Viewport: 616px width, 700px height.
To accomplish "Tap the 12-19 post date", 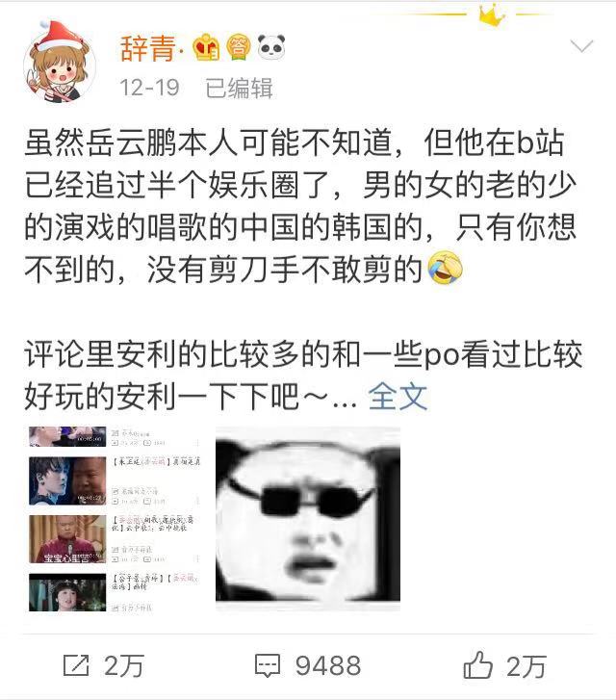I will pyautogui.click(x=149, y=88).
